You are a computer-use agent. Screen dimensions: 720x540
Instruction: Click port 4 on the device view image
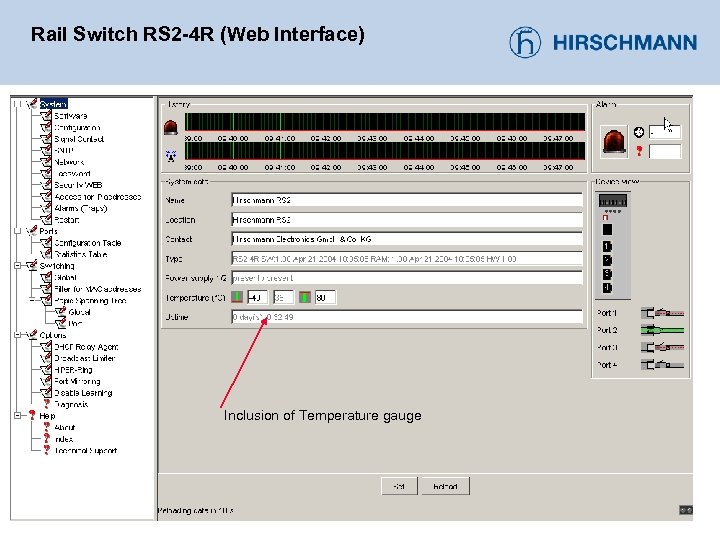[x=607, y=288]
